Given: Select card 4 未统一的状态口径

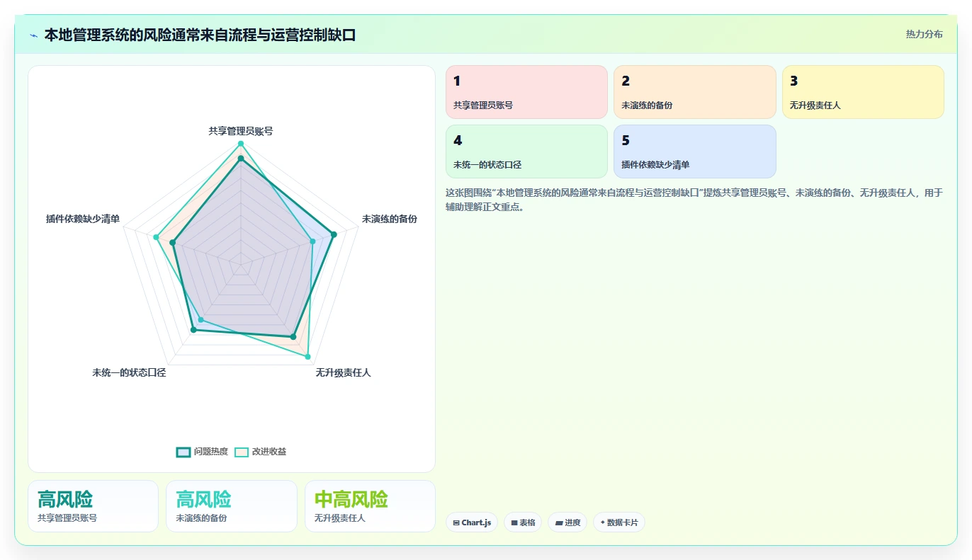Looking at the screenshot, I should (x=526, y=152).
